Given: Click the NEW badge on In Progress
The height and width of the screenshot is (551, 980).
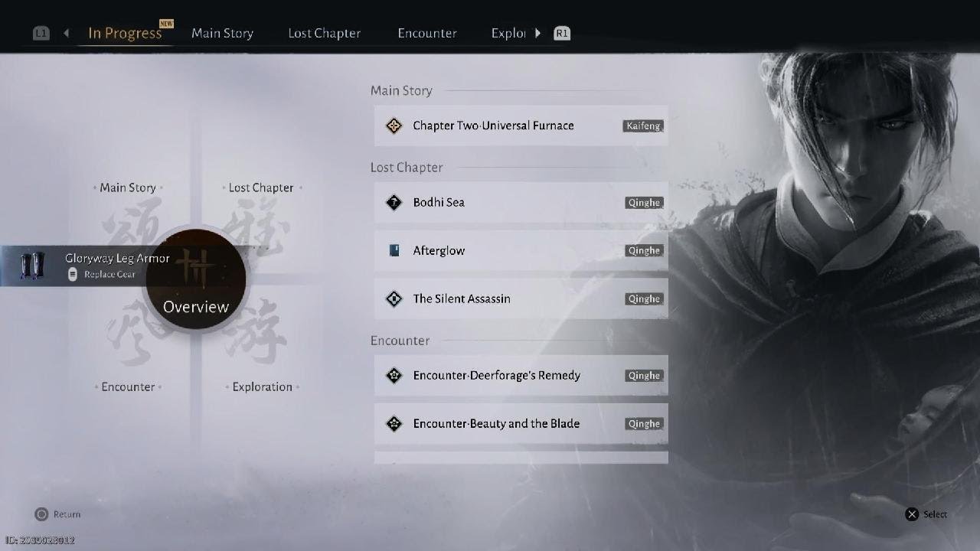Looking at the screenshot, I should (x=166, y=24).
